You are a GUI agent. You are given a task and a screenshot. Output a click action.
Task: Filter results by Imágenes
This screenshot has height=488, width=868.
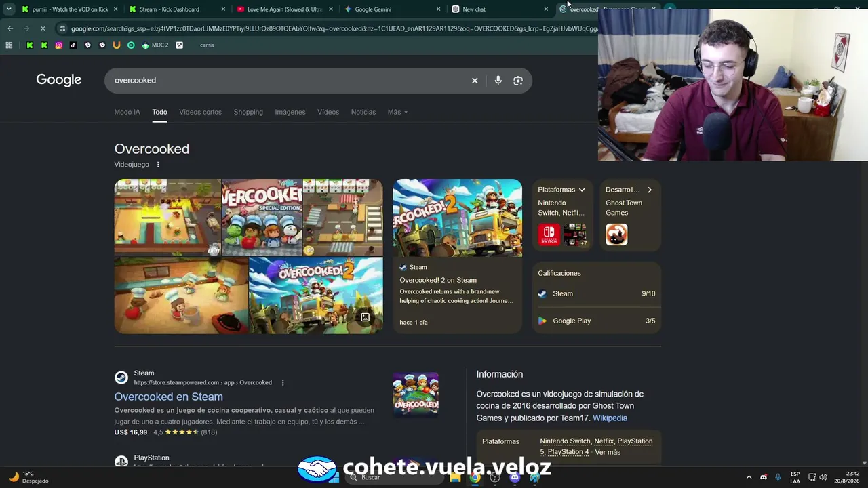pyautogui.click(x=290, y=112)
